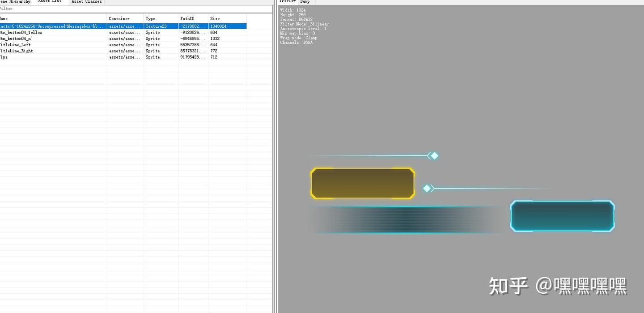Screen dimensions: 644x313
Task: Select the TitleLine_Left sprite asset
Action: pos(54,45)
